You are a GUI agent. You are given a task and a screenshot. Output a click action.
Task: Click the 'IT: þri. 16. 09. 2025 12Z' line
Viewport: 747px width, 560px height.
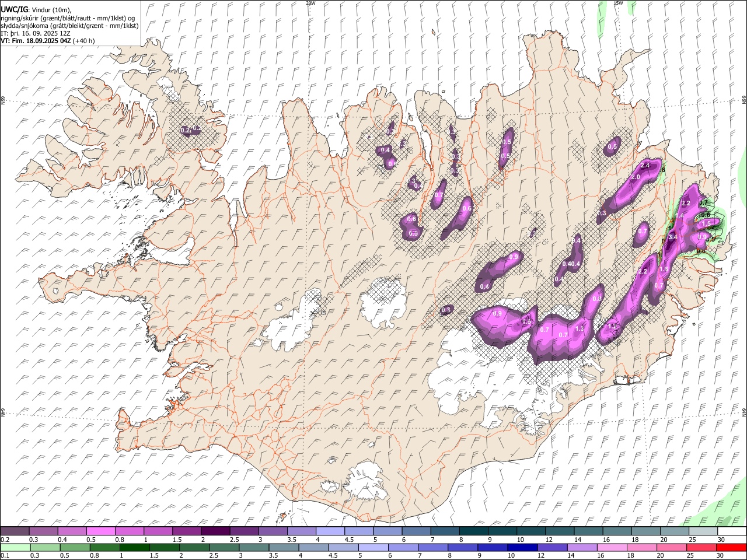36,33
